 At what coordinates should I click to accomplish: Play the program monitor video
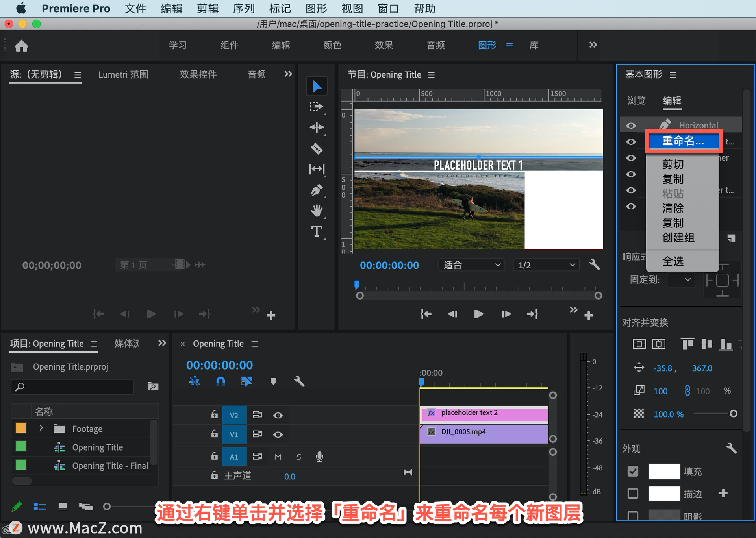[x=478, y=314]
